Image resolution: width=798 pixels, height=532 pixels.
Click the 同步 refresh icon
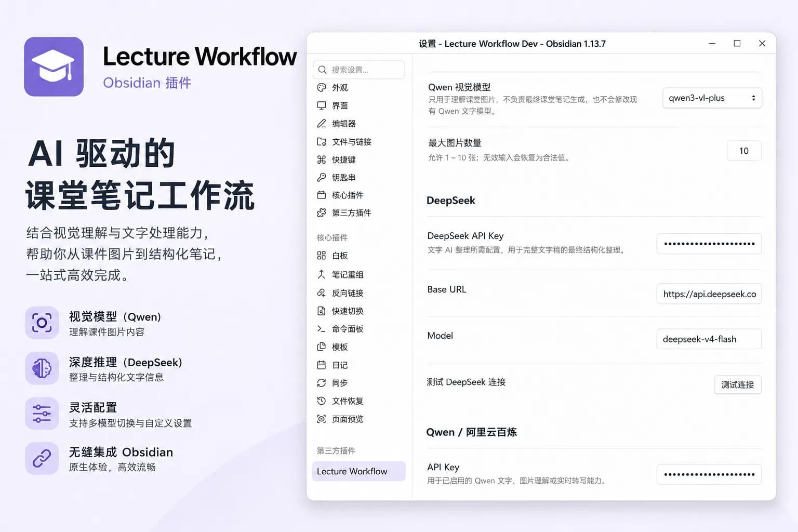[x=322, y=383]
